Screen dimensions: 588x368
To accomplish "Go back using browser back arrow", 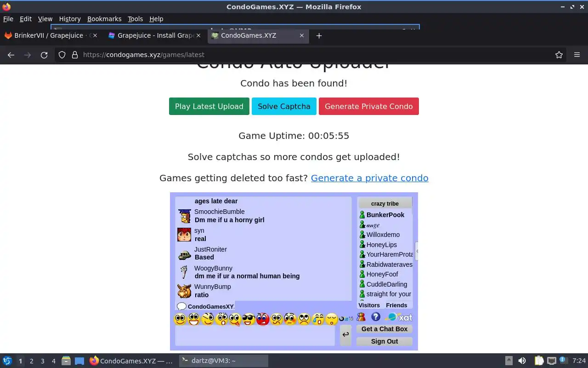I will 11,55.
